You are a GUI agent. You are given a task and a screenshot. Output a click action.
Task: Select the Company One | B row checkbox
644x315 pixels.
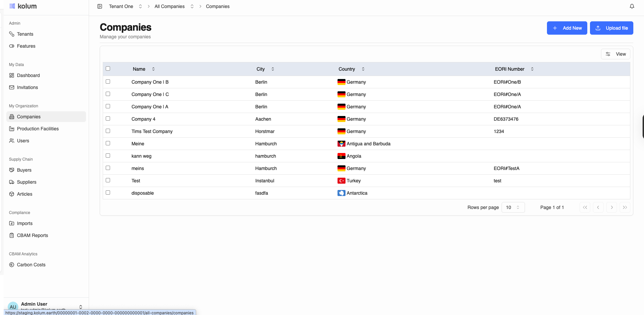tap(108, 82)
